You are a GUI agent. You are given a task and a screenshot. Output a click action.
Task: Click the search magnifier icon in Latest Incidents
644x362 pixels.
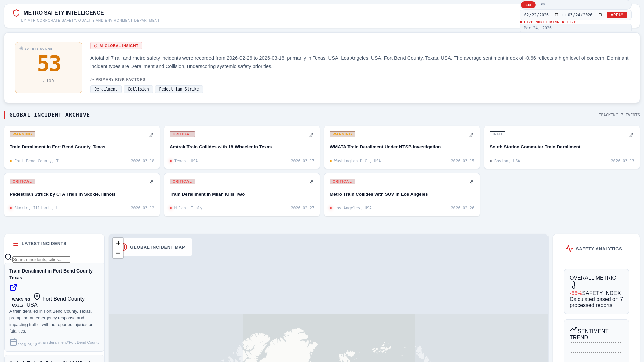[8, 257]
